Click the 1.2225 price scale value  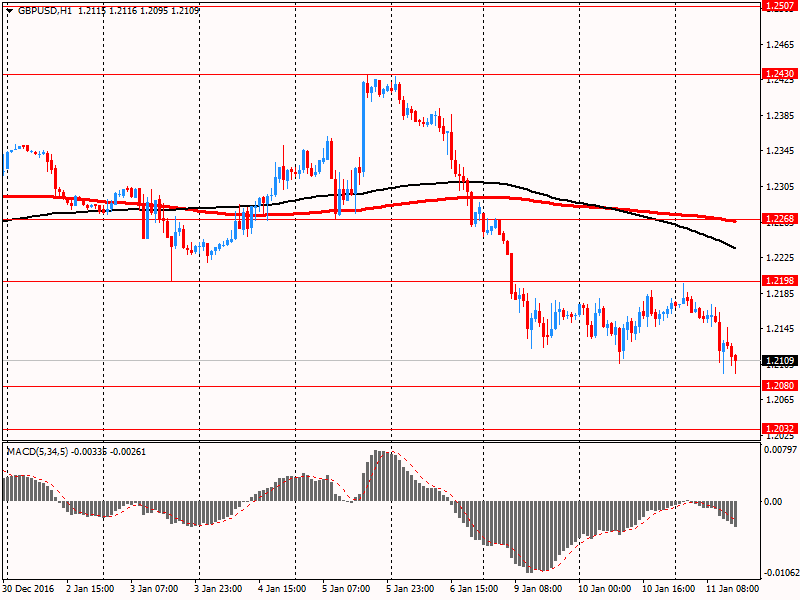780,258
